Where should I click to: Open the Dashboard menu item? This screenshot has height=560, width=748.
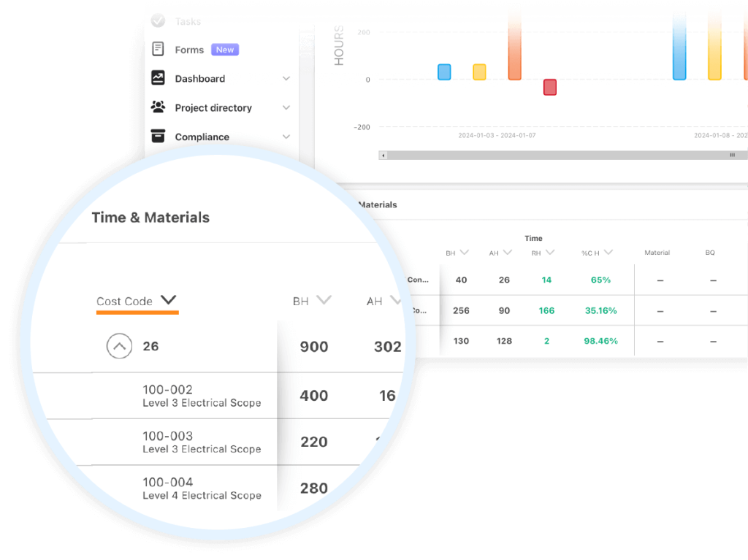point(200,79)
